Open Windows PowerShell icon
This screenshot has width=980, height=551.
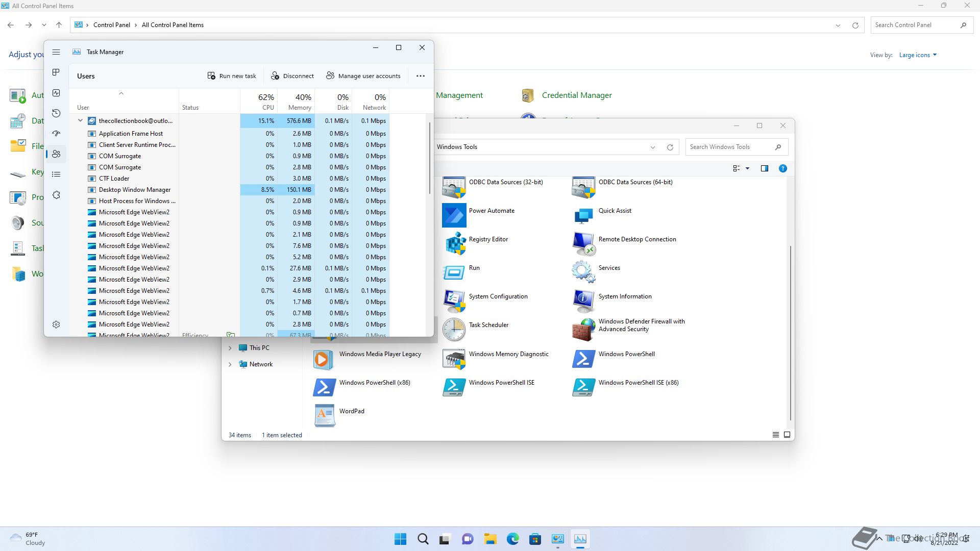583,359
